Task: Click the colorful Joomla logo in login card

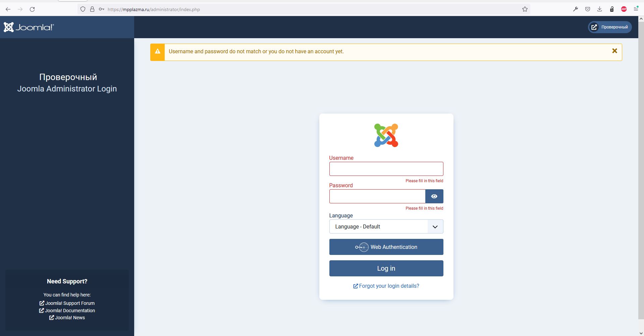Action: click(x=386, y=135)
